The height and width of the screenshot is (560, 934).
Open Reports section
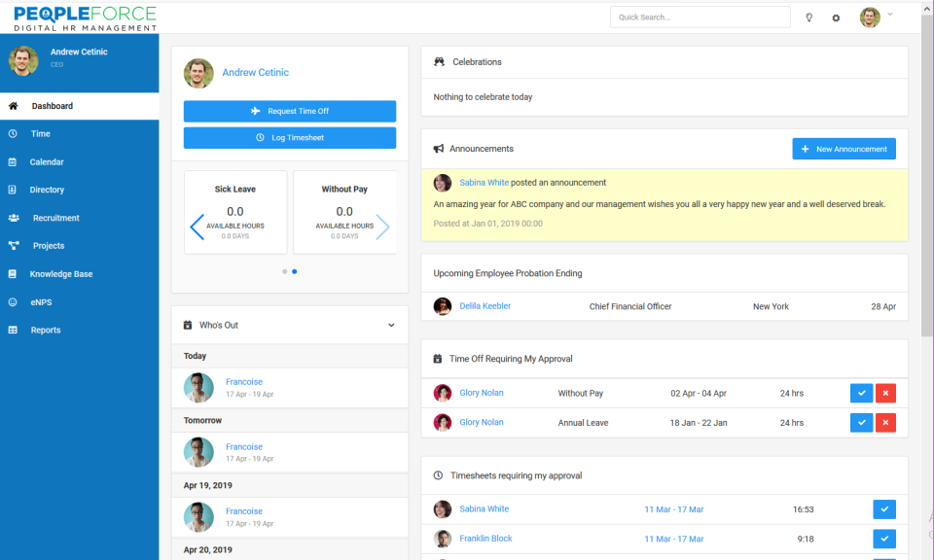click(x=79, y=331)
